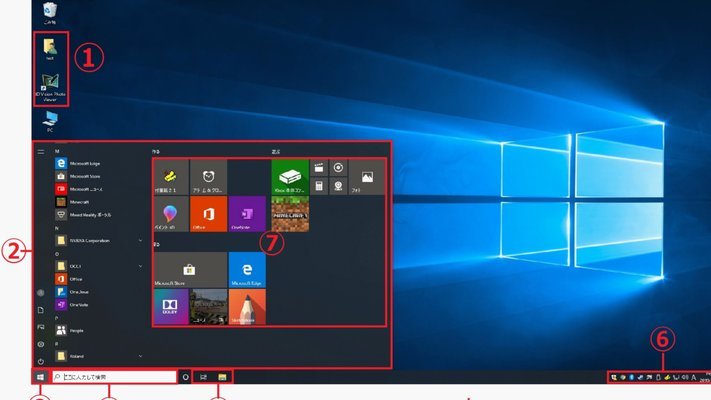Expand the NVIDIA Corporation folder chevron
Screen dimensions: 711x400
click(x=140, y=240)
